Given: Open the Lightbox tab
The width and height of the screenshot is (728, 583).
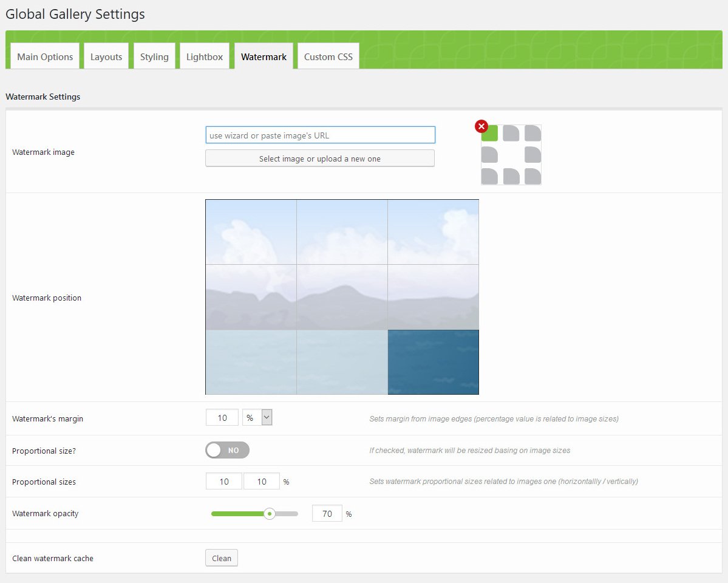Looking at the screenshot, I should [205, 56].
